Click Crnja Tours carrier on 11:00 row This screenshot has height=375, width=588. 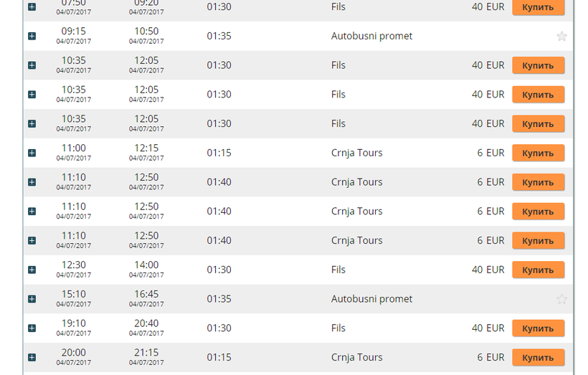click(x=356, y=153)
